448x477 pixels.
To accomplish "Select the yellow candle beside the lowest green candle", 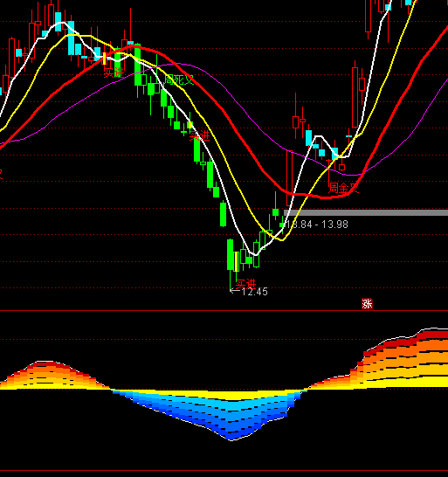I will (x=236, y=261).
